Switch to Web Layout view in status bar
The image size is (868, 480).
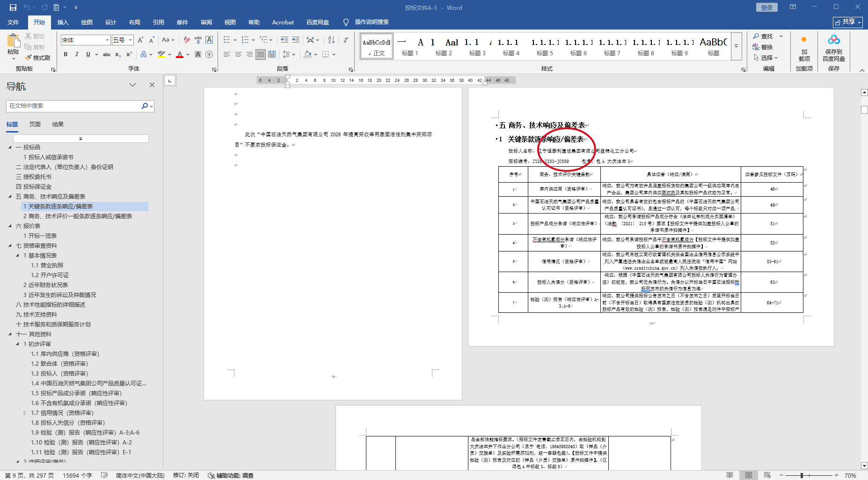767,475
